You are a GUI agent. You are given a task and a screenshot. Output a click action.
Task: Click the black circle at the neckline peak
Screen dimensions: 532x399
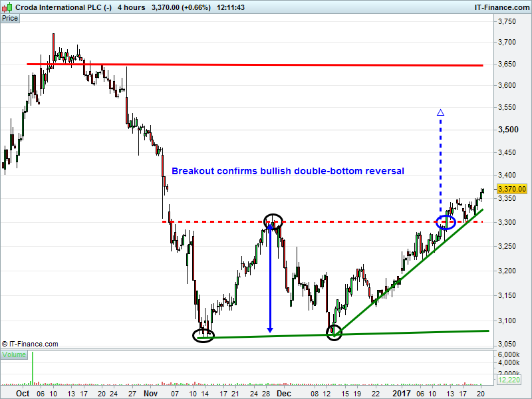(x=273, y=222)
